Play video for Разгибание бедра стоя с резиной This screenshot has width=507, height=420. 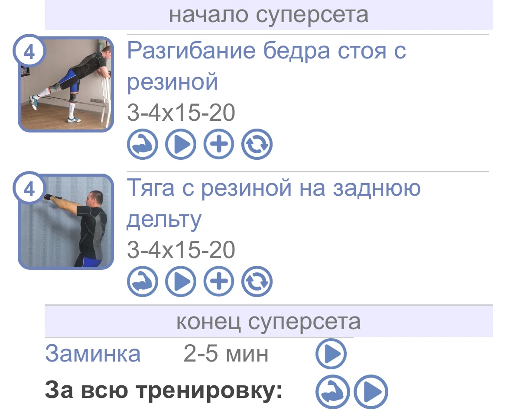pos(181,144)
